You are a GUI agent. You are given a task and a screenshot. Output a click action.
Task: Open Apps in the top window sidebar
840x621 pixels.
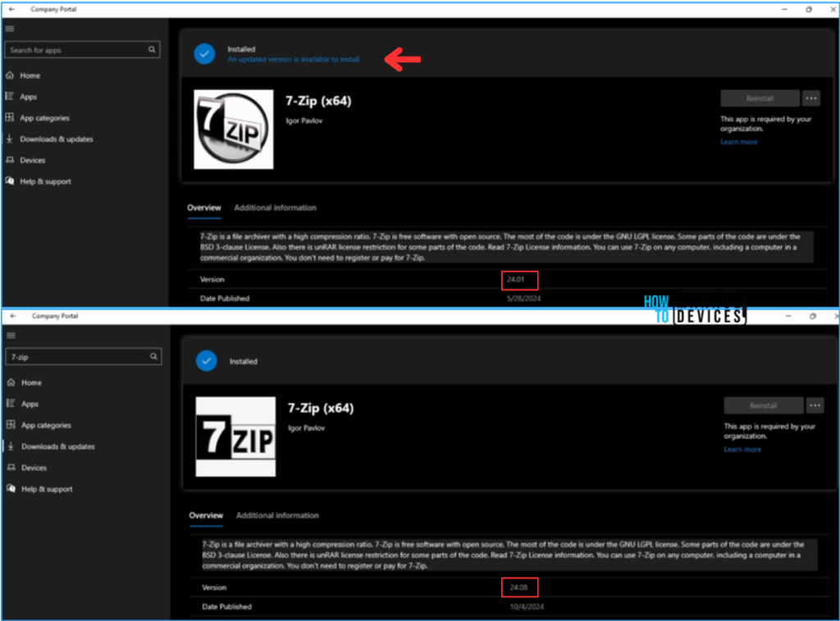pos(29,97)
